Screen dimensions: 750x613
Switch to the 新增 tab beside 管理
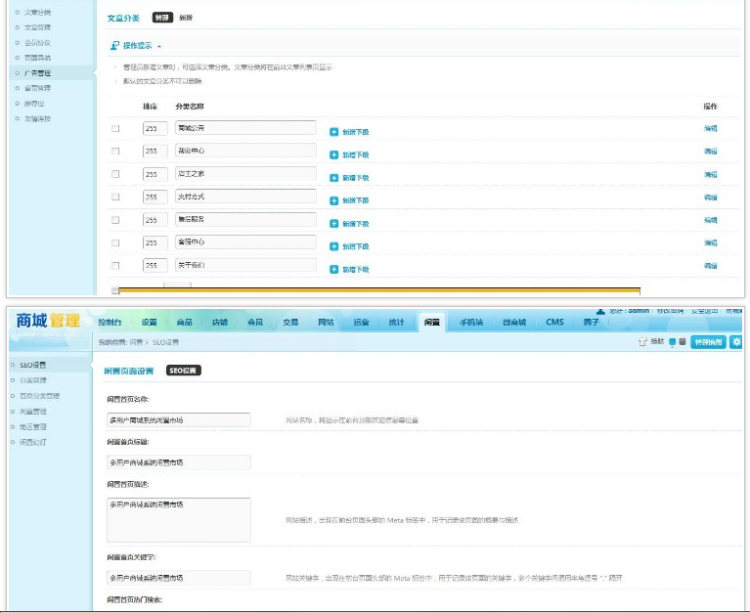point(186,18)
